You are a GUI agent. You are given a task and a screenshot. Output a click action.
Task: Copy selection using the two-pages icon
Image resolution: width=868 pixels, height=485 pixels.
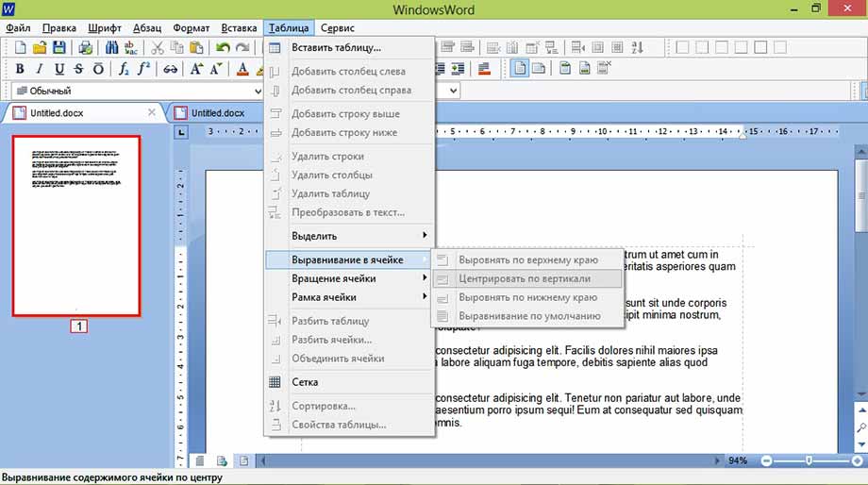tap(176, 47)
